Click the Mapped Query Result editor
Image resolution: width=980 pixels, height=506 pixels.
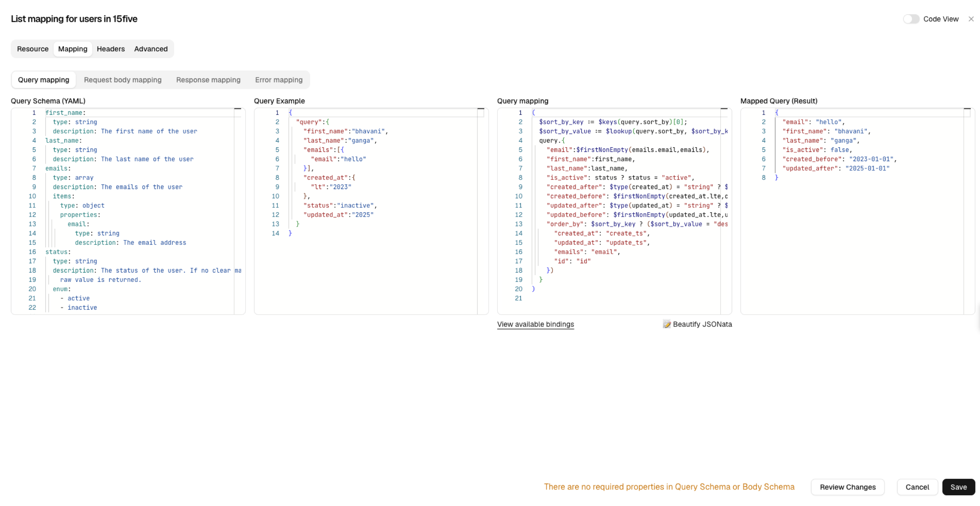tap(857, 211)
